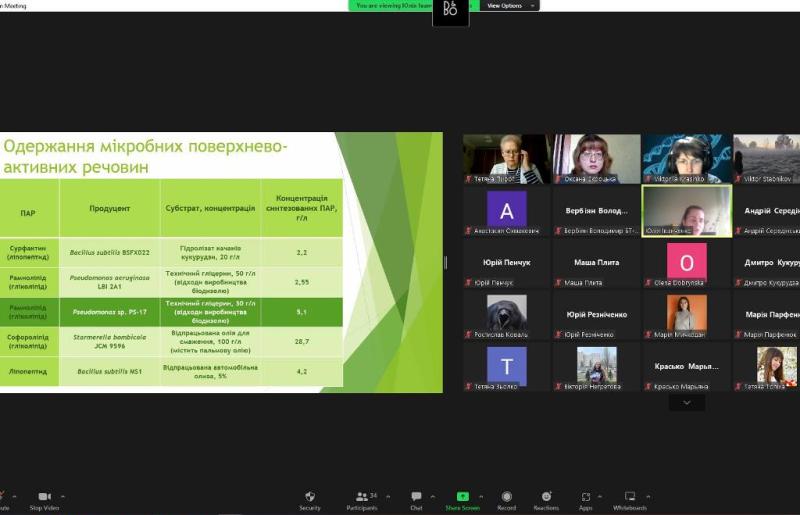
Task: Click muted mic icon on Красько Марьяна tile
Action: click(x=648, y=386)
